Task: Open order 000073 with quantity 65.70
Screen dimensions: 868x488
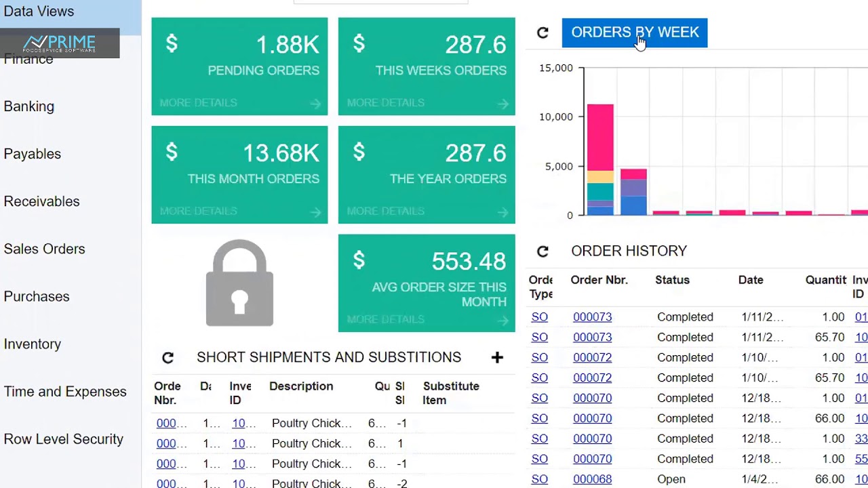Action: [x=592, y=338]
